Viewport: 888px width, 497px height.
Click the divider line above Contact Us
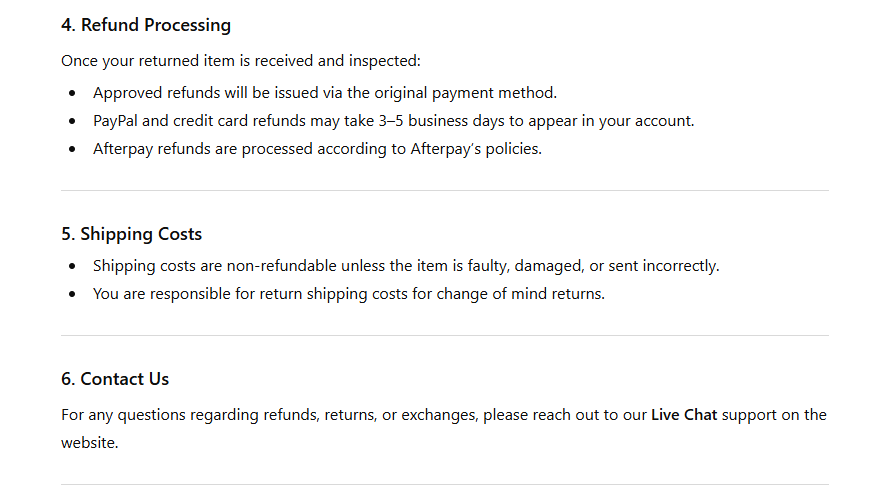tap(444, 335)
